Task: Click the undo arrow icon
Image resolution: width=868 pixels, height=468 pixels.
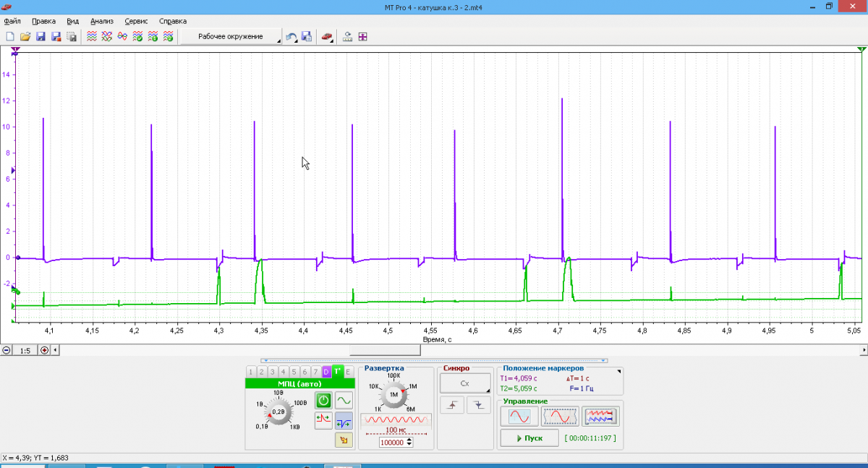Action: click(291, 36)
